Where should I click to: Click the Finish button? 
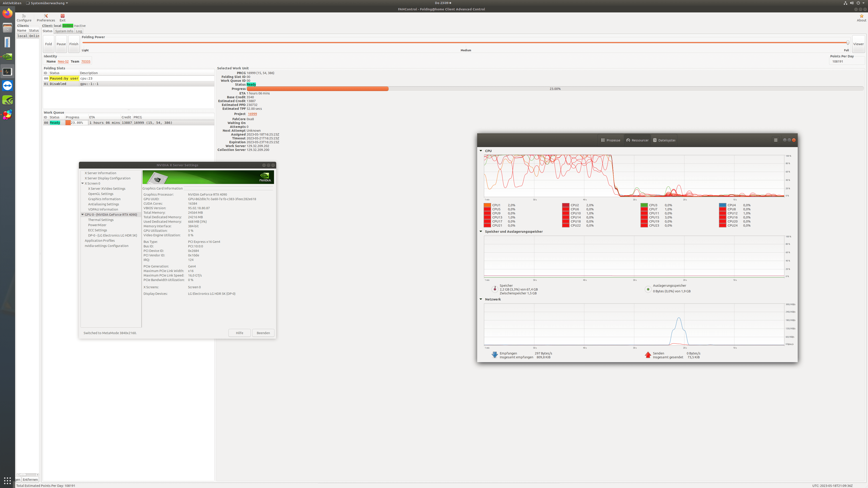[74, 44]
